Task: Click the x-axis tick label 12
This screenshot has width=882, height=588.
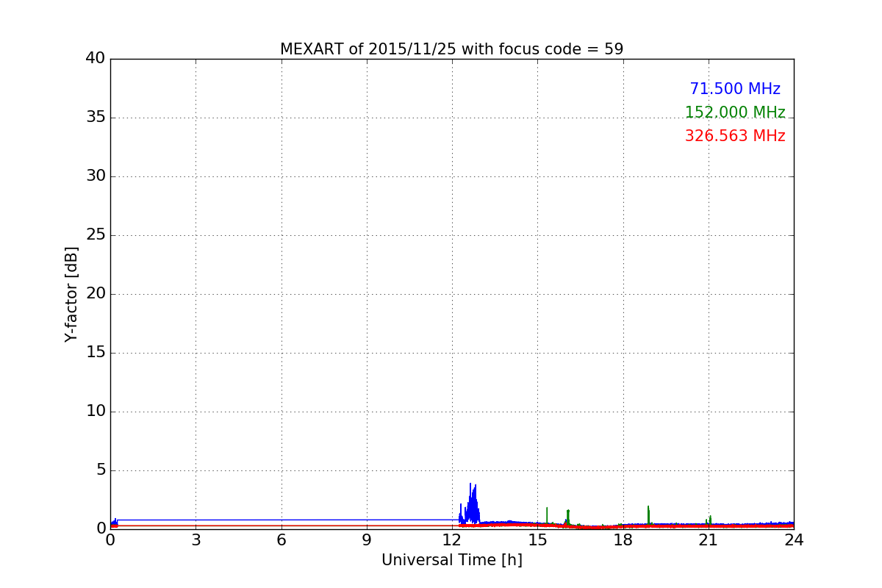Action: [452, 540]
